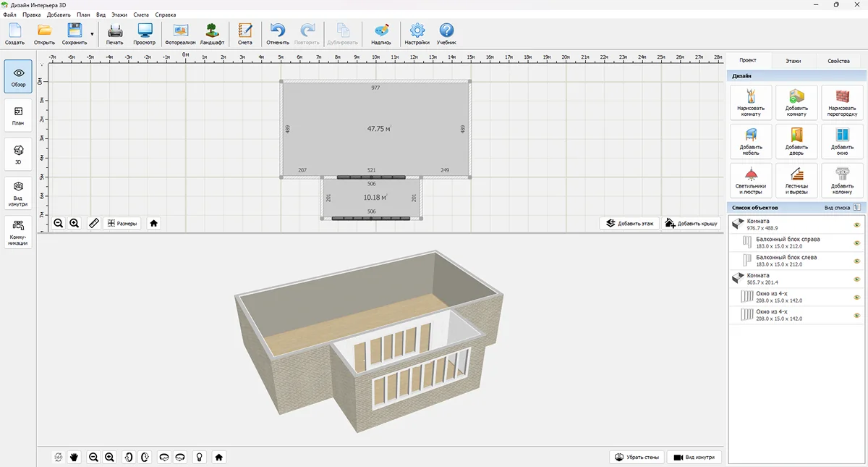Print the plan with Печать
Image resolution: width=868 pixels, height=467 pixels.
click(x=115, y=33)
